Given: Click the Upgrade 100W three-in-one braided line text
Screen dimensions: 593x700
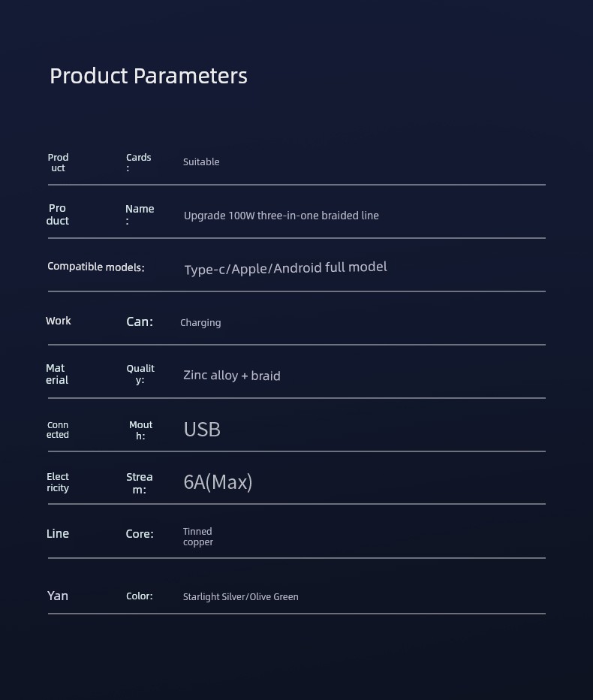Looking at the screenshot, I should click(x=281, y=216).
